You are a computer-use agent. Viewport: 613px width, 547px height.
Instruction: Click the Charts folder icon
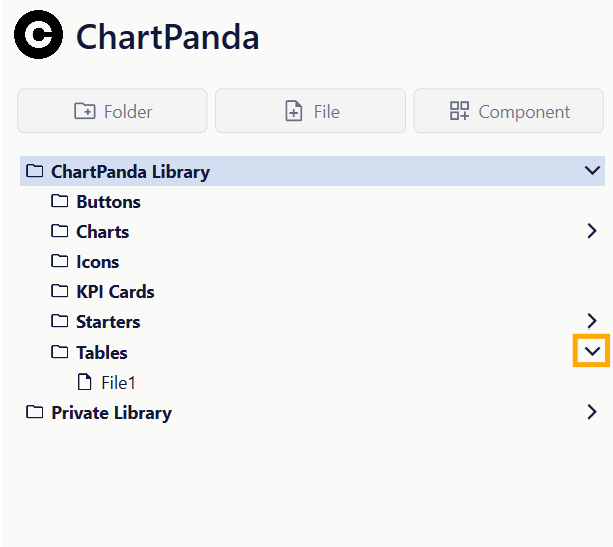tap(60, 232)
